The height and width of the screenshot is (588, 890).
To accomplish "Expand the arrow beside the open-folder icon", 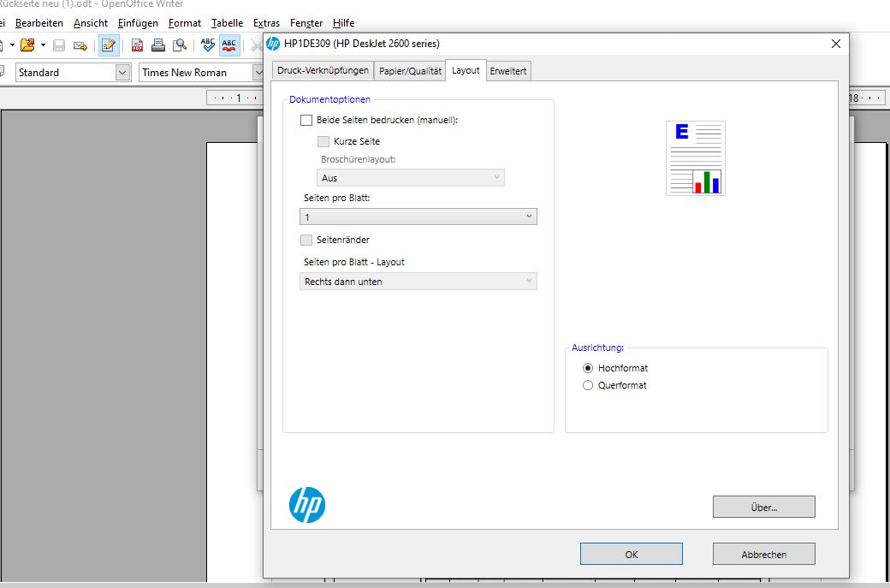I will pos(43,45).
